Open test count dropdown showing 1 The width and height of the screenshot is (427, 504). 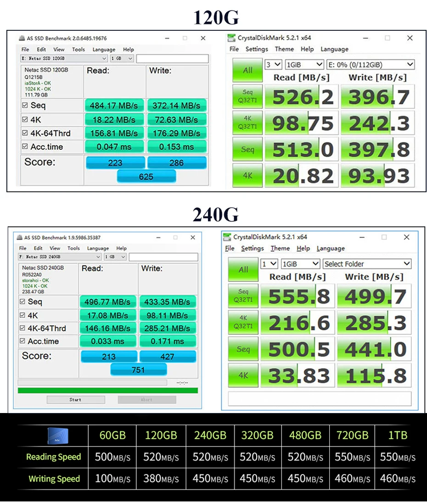pyautogui.click(x=269, y=264)
